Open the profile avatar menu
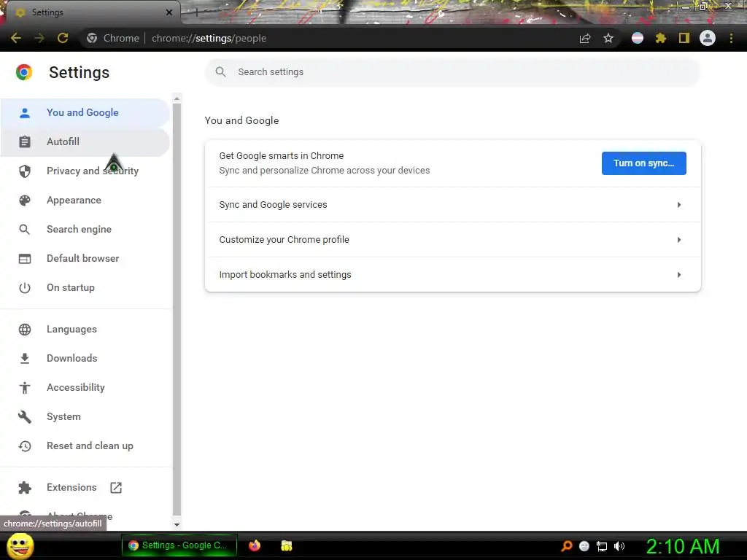Screen dimensions: 747x560 click(x=708, y=38)
